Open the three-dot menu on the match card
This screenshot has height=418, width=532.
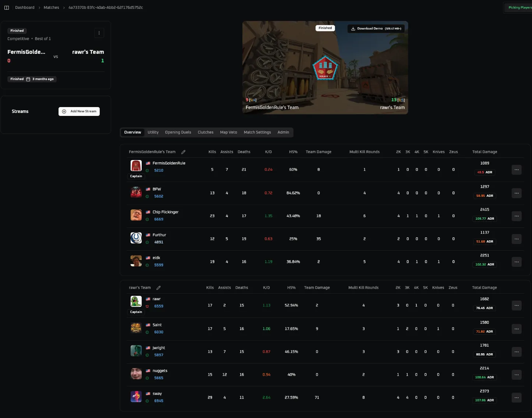click(x=99, y=33)
